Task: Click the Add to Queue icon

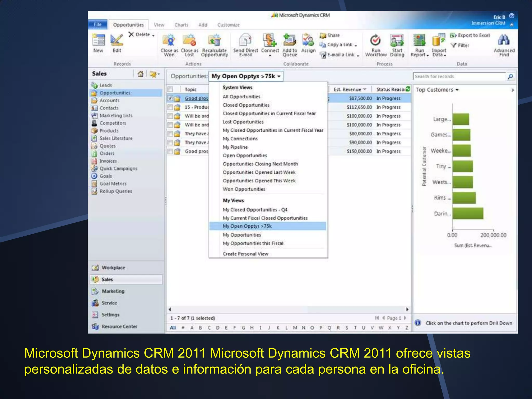Action: tap(289, 40)
